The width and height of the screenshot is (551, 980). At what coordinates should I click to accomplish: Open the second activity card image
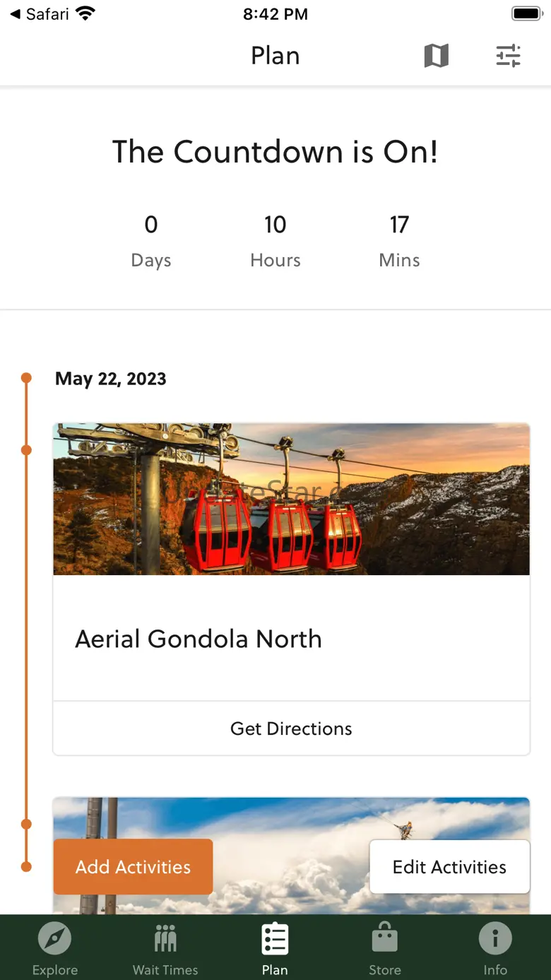point(291,818)
